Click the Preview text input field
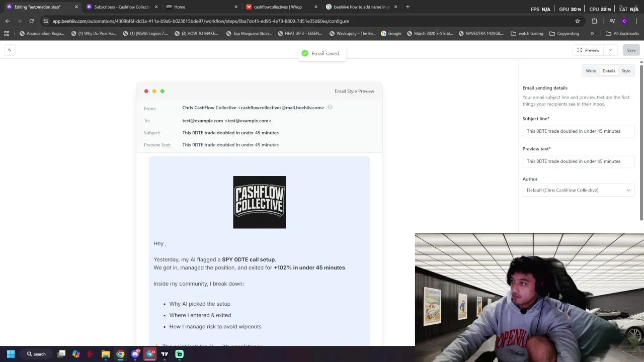Viewport: 644px width, 362px height. tap(579, 161)
